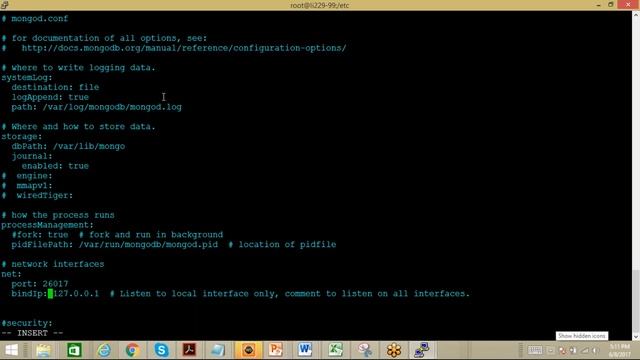Open PowerPoint from the taskbar
640x360 pixels.
pyautogui.click(x=276, y=350)
